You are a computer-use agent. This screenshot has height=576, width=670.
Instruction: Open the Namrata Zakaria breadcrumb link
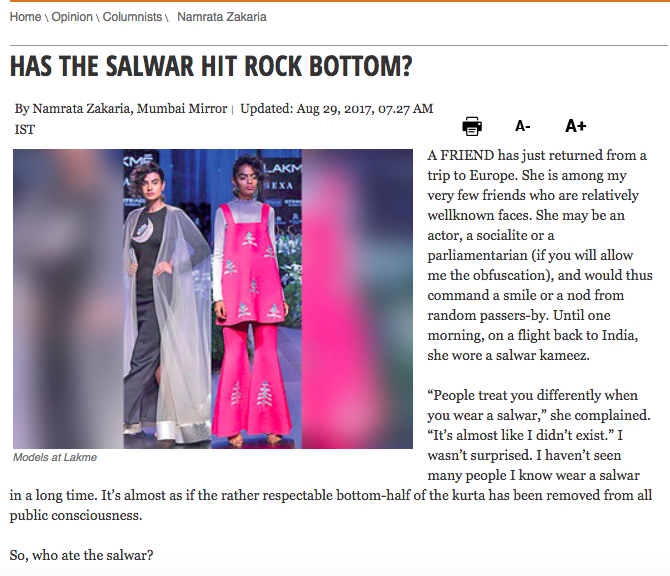click(x=222, y=17)
